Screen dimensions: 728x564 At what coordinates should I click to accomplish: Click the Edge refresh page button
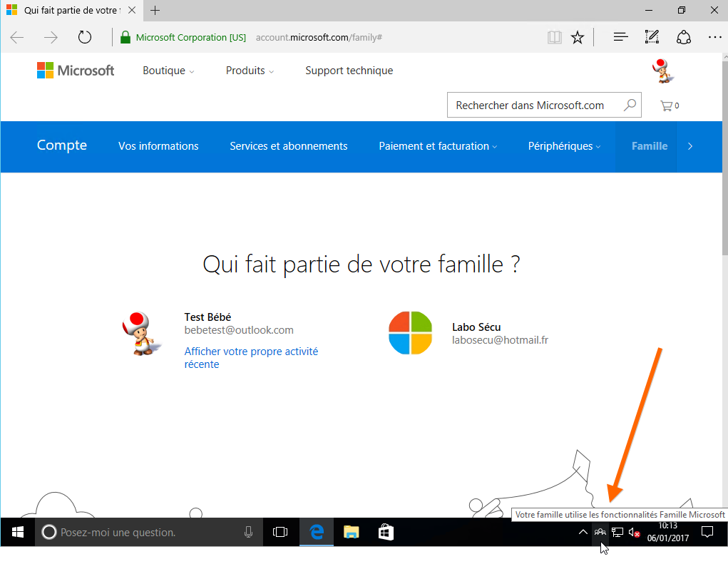pyautogui.click(x=85, y=37)
